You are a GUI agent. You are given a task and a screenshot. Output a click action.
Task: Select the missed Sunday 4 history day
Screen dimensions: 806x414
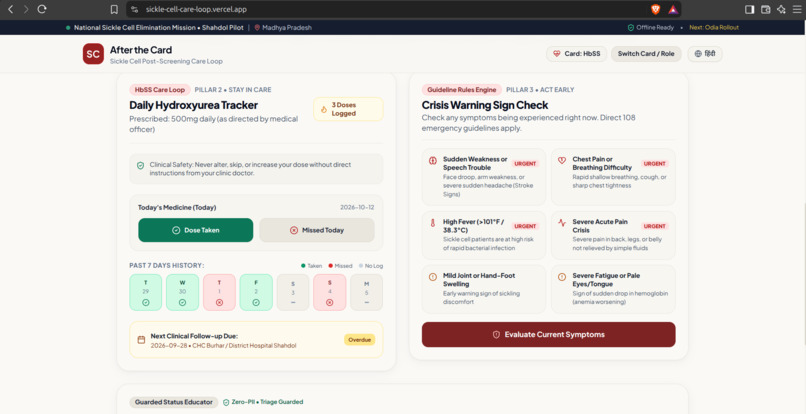pyautogui.click(x=329, y=292)
